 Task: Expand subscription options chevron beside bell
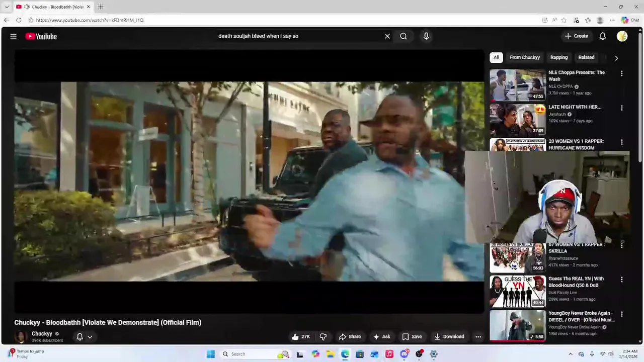pyautogui.click(x=90, y=337)
